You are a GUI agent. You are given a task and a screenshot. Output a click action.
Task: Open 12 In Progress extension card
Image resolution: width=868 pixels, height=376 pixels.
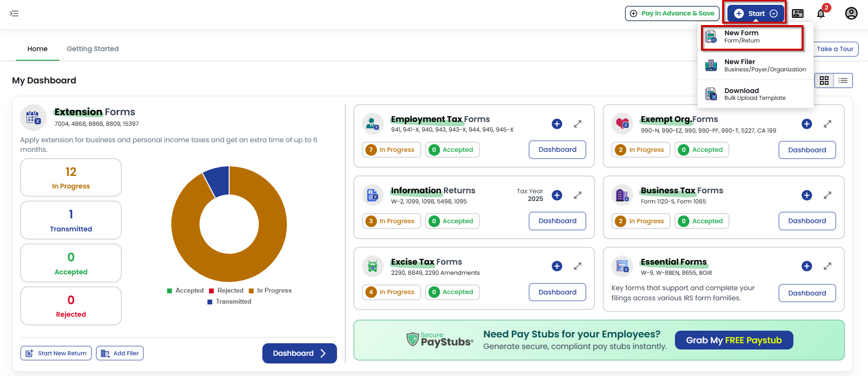71,177
